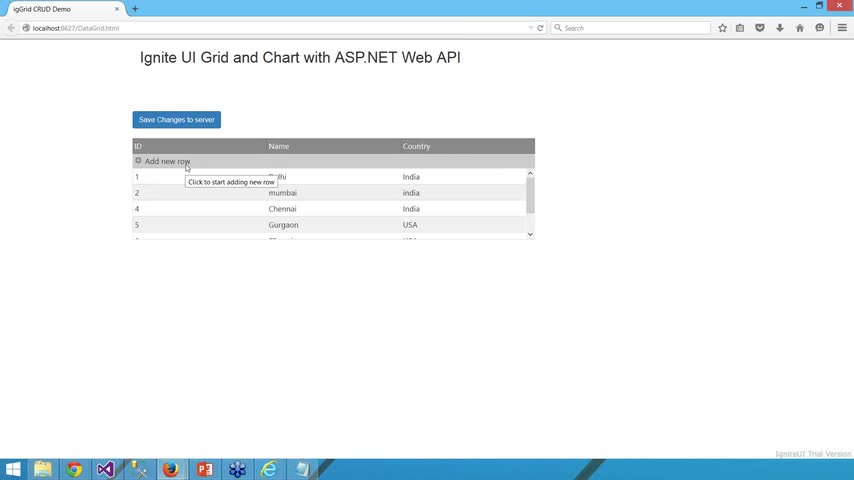The height and width of the screenshot is (480, 854).
Task: Go to the Firefox home page
Action: click(x=800, y=28)
